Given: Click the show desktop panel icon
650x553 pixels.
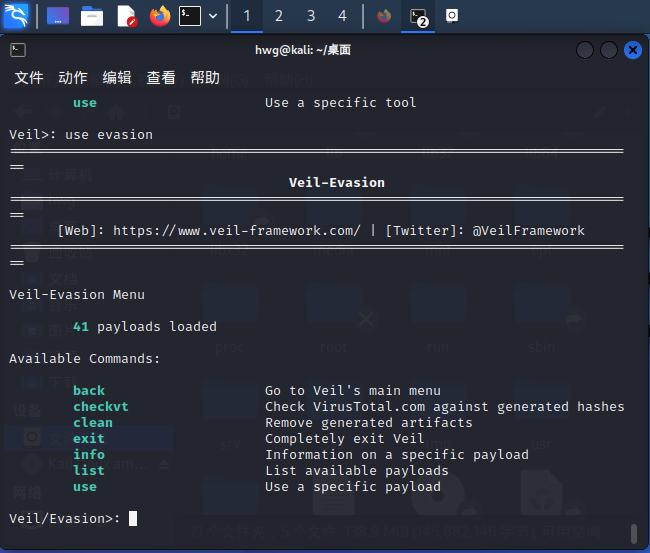Looking at the screenshot, I should point(58,16).
